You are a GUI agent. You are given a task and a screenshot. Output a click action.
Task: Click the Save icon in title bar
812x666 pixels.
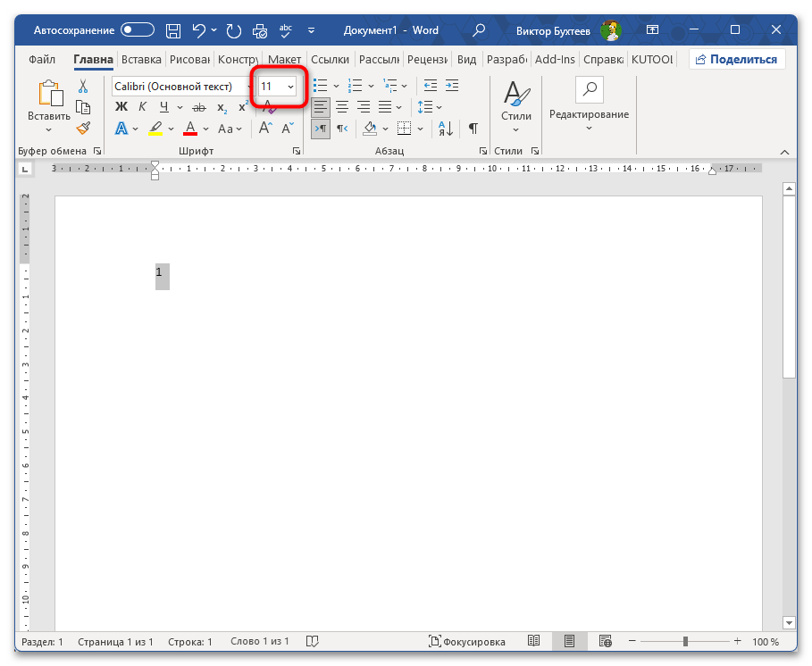click(x=173, y=30)
